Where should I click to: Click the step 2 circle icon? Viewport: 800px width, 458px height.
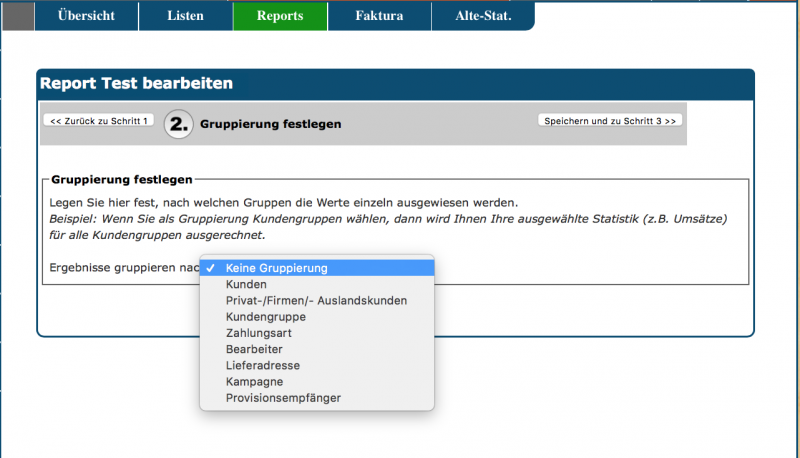click(178, 124)
